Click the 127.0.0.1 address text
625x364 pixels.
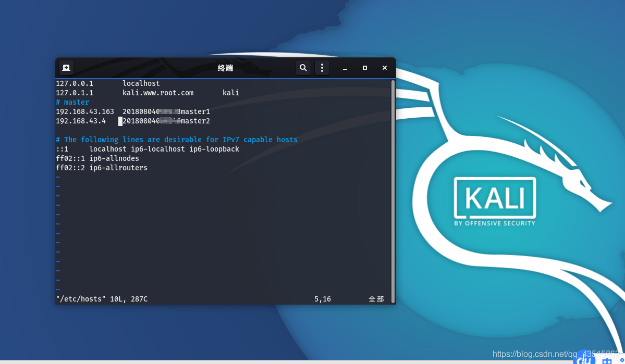(75, 83)
